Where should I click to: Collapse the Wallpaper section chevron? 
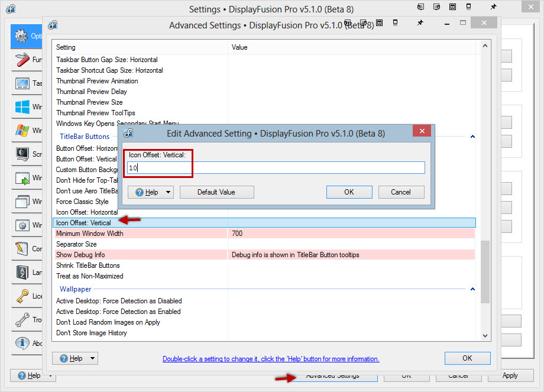tap(472, 289)
